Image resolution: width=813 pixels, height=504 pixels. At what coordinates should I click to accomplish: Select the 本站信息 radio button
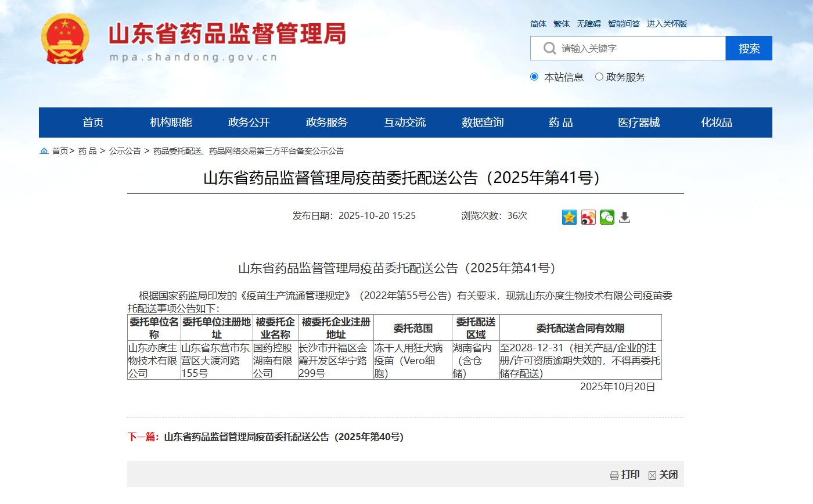coord(534,77)
